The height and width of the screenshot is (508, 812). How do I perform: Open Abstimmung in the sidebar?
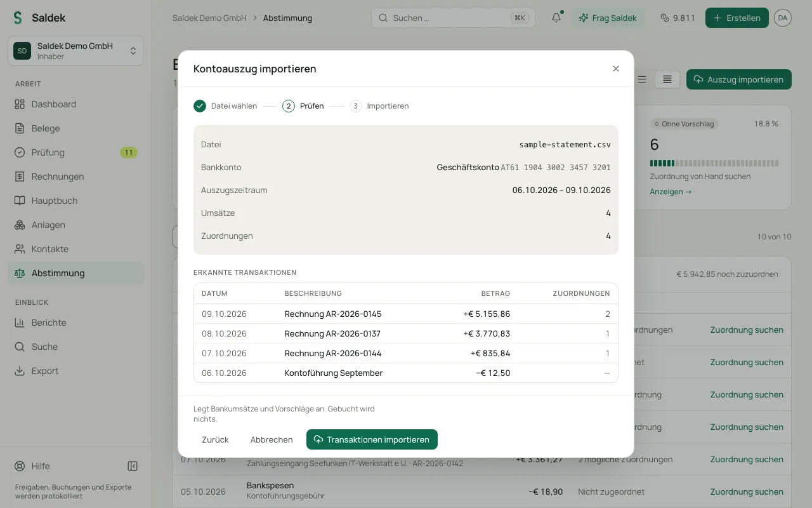click(x=76, y=273)
